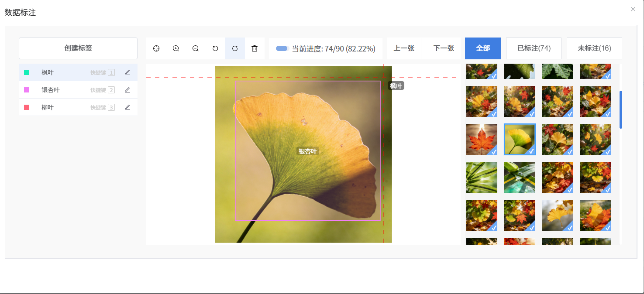This screenshot has height=294, width=644.
Task: Open the 全部 filter view
Action: (482, 48)
